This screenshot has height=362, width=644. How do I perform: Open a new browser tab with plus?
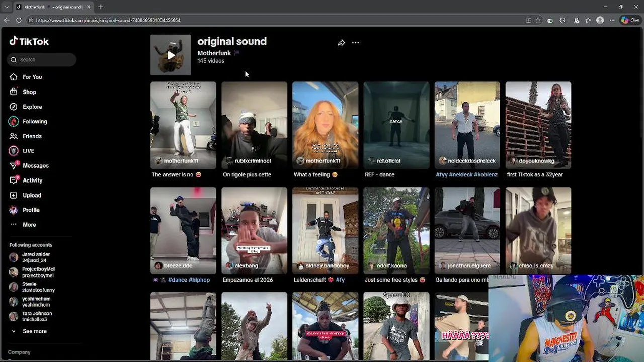pos(101,7)
